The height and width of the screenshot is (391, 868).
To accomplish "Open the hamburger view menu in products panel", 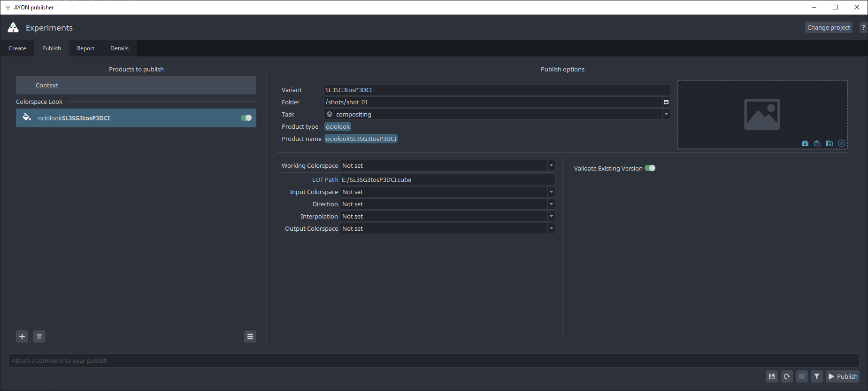I will [250, 336].
